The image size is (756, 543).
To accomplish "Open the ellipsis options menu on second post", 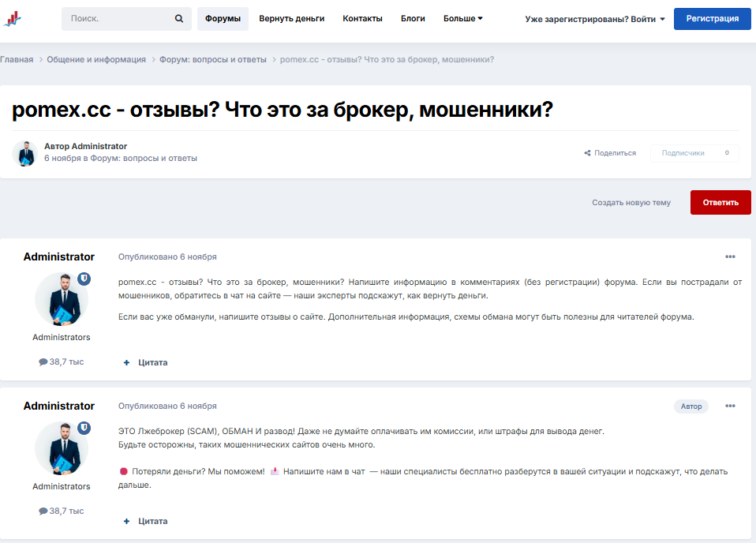I will pos(730,406).
